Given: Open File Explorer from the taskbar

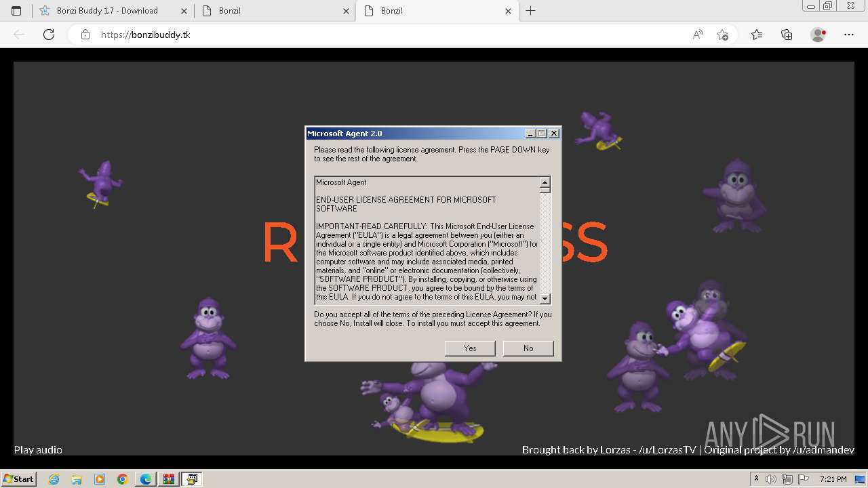Looking at the screenshot, I should [77, 479].
